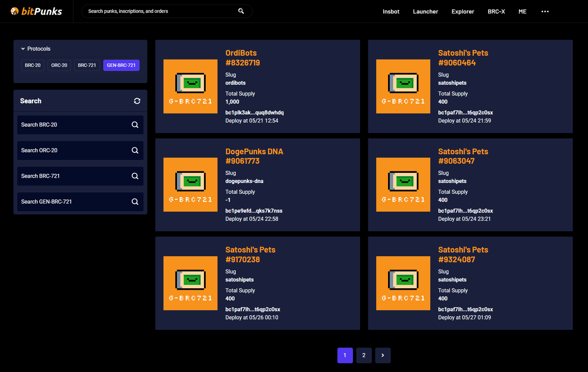Viewport: 588px width, 372px height.
Task: Select the BRC-20 protocol filter
Action: pos(33,65)
